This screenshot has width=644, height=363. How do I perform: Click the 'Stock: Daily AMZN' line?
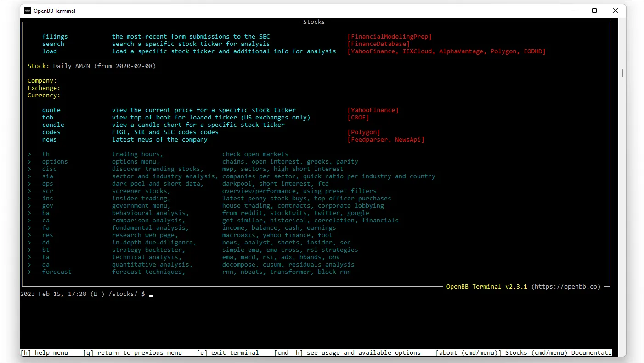click(x=92, y=66)
